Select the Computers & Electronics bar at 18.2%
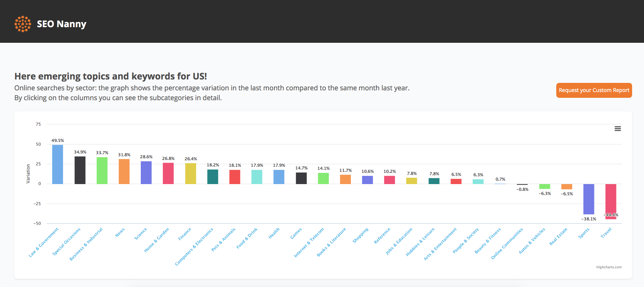 [213, 177]
